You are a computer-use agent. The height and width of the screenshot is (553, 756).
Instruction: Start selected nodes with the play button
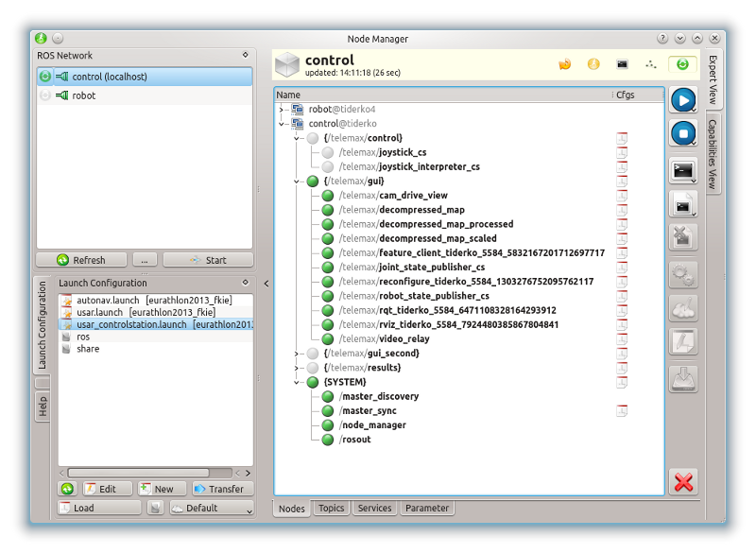click(x=682, y=100)
